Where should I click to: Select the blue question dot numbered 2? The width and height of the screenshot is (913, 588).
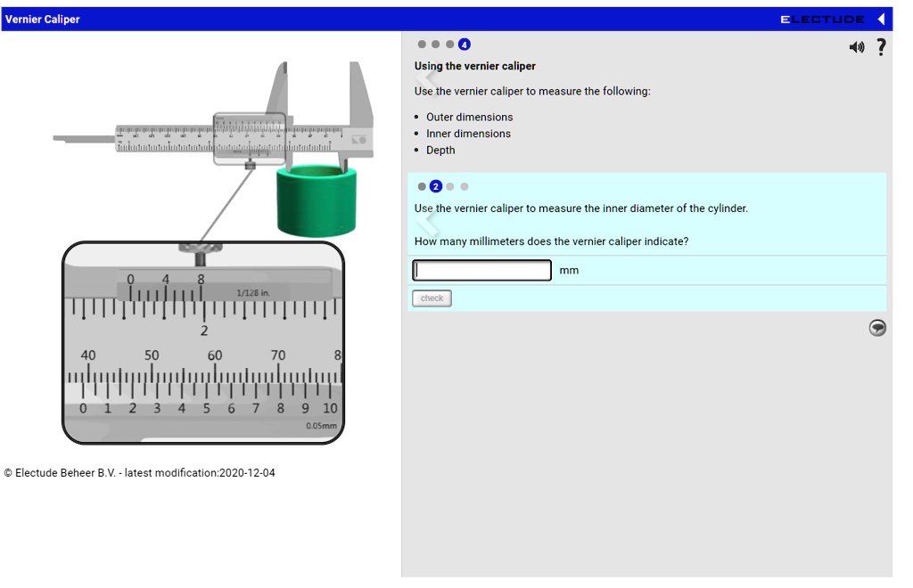click(435, 187)
